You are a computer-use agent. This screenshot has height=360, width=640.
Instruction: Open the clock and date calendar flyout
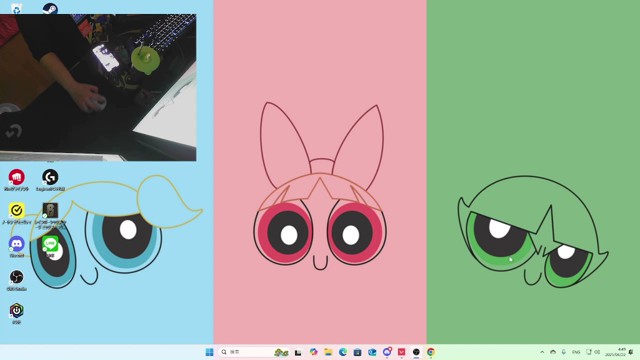[x=616, y=352]
